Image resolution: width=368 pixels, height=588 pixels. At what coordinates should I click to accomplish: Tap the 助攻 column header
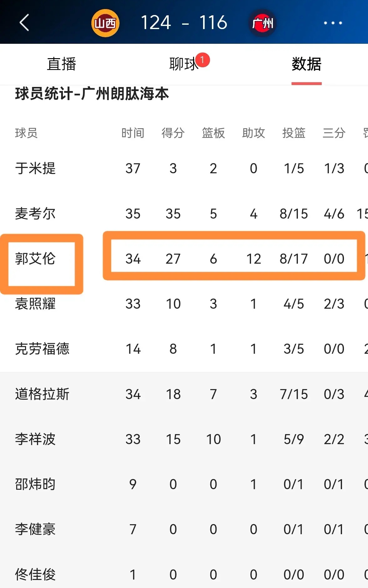point(253,133)
